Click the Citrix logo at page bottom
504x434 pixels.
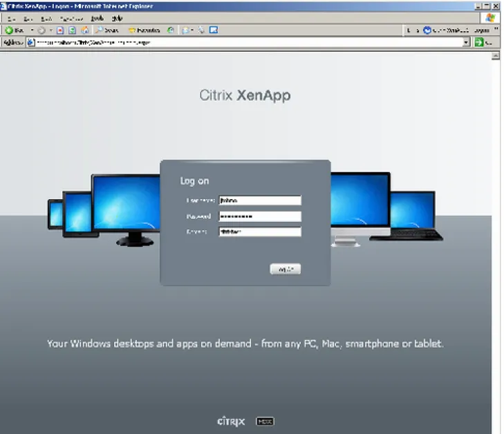[231, 421]
